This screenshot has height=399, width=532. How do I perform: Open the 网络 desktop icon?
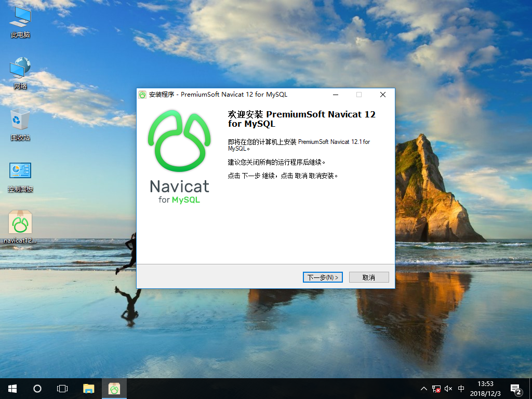(20, 72)
